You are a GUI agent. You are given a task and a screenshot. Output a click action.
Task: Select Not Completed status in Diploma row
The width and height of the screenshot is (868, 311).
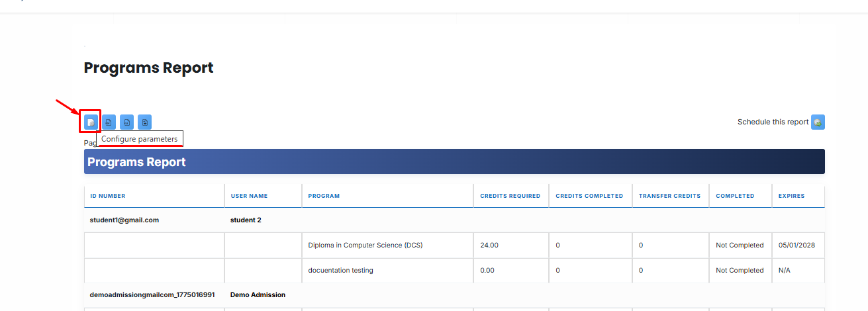tap(740, 245)
